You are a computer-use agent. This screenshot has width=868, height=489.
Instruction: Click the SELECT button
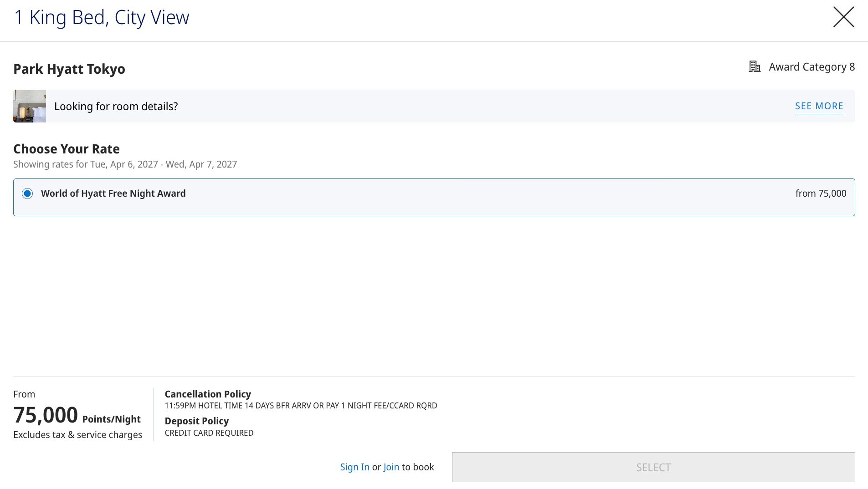tap(653, 467)
